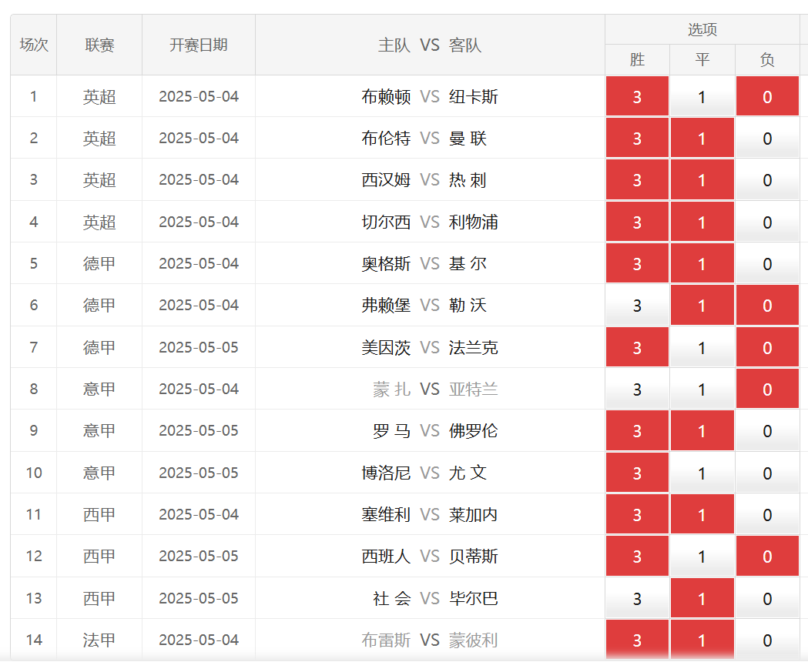Click draw option 1 for 布雷斯 VS 蒙彼利
The width and height of the screenshot is (808, 672).
point(702,640)
